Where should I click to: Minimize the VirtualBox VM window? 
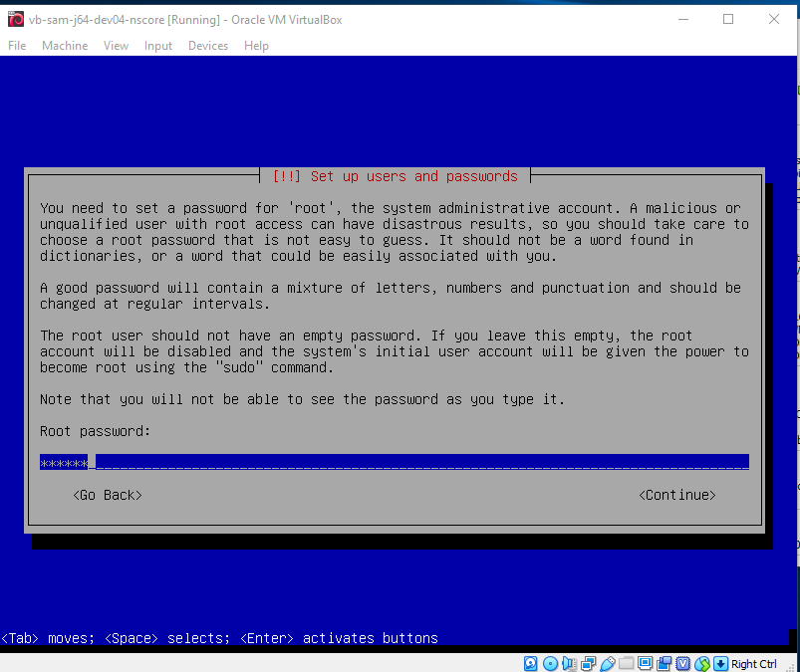tap(683, 19)
